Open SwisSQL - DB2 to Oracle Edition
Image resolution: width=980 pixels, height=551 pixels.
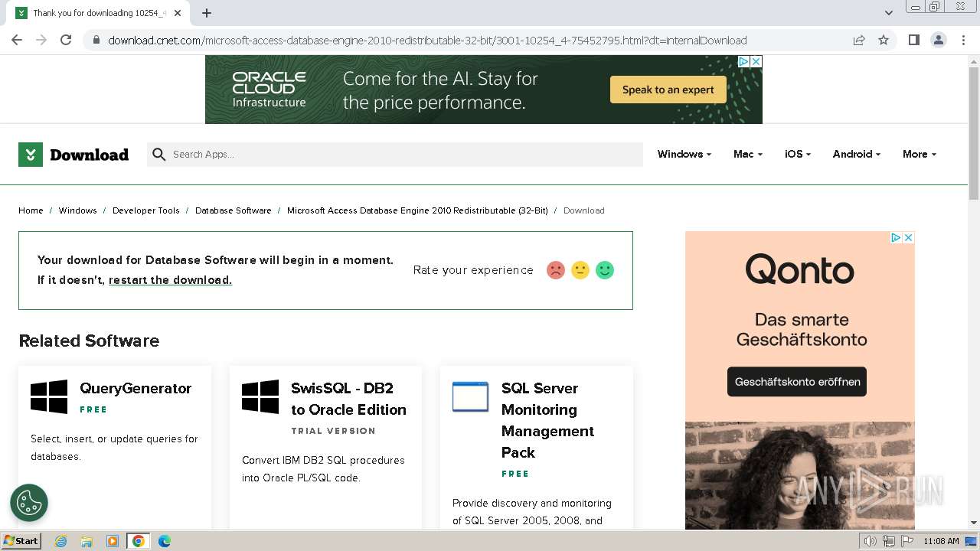348,399
